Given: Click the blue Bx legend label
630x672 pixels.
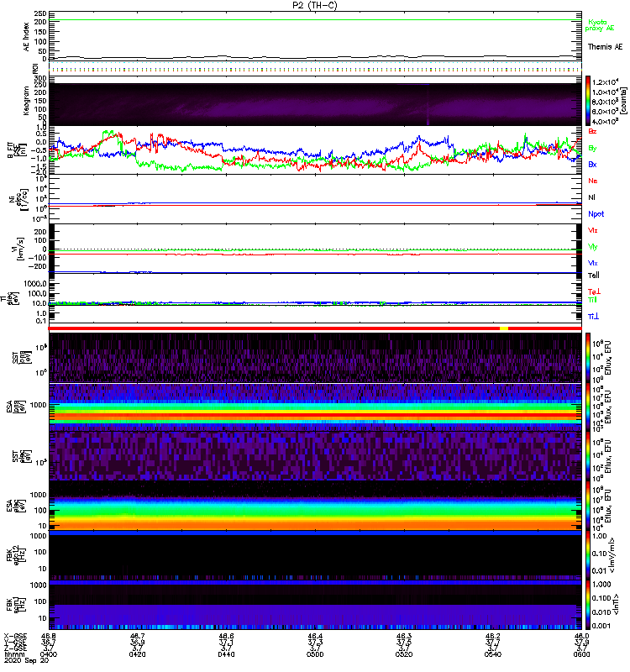Looking at the screenshot, I should point(592,164).
